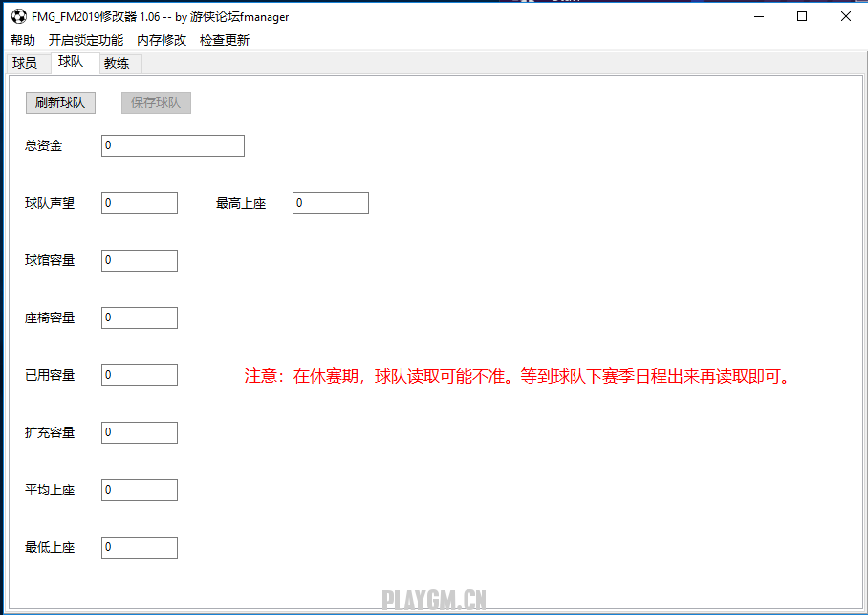Focus the 球馆容量 input field
868x615 pixels.
(140, 260)
